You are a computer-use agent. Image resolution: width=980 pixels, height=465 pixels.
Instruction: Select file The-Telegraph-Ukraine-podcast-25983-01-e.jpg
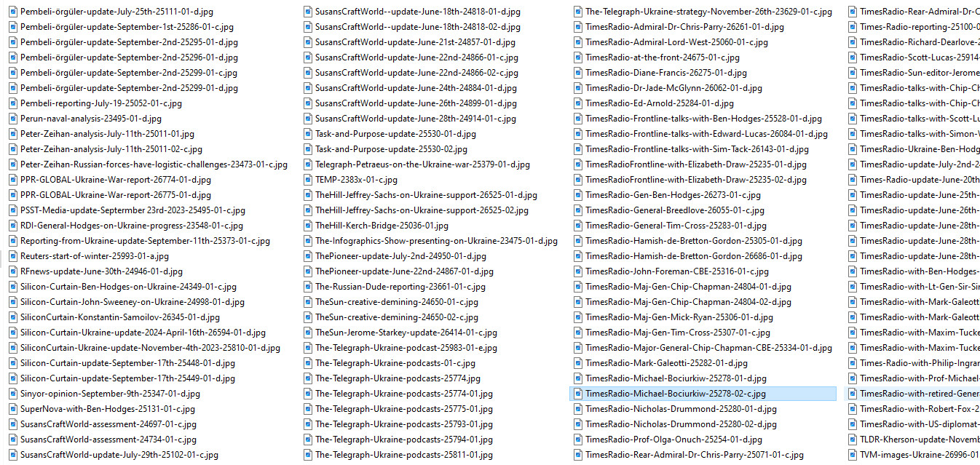406,348
